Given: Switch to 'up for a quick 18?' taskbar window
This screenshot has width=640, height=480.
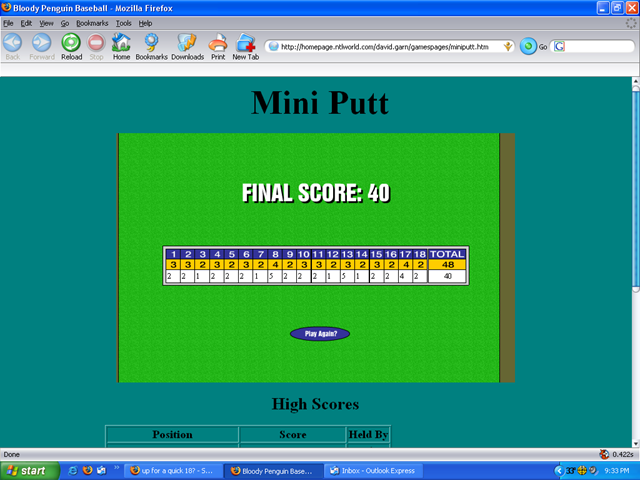Looking at the screenshot, I should pyautogui.click(x=169, y=470).
